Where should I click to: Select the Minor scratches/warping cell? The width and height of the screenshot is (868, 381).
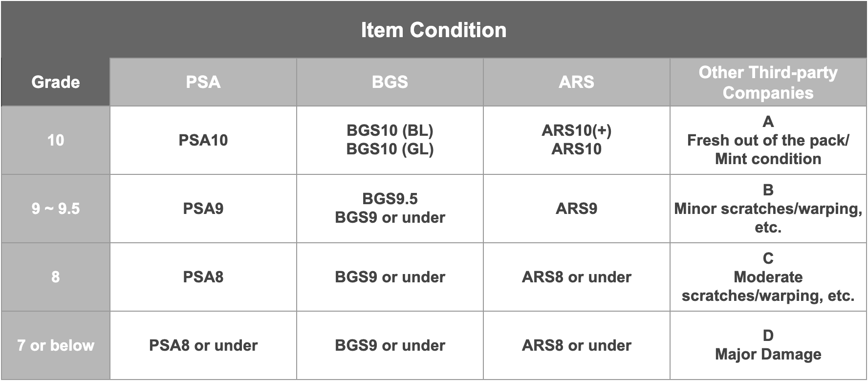tap(768, 209)
